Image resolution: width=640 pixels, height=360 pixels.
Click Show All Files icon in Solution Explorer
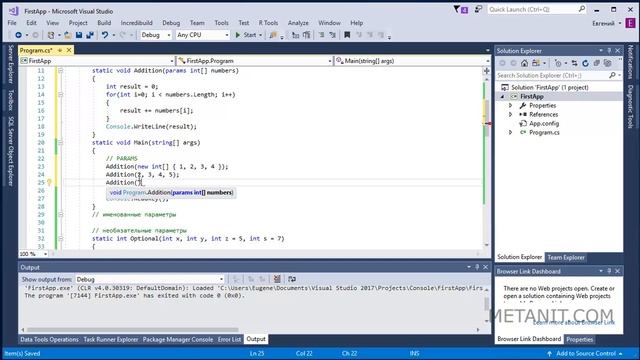pos(607,63)
